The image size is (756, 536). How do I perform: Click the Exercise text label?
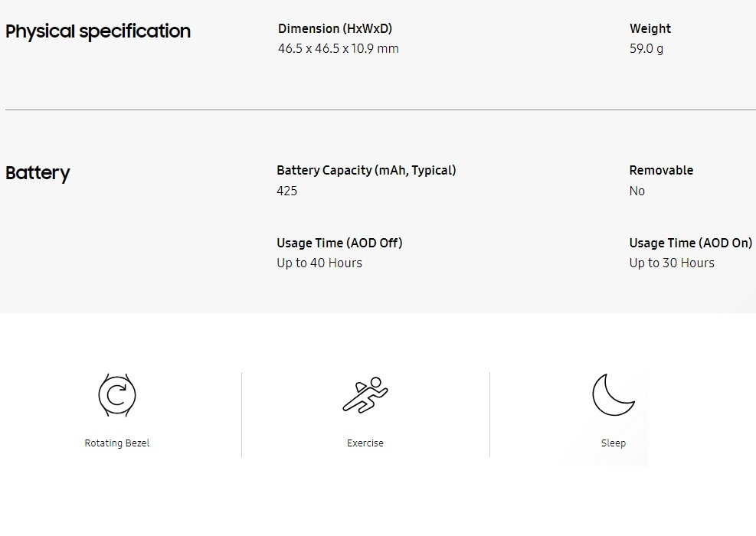tap(365, 443)
